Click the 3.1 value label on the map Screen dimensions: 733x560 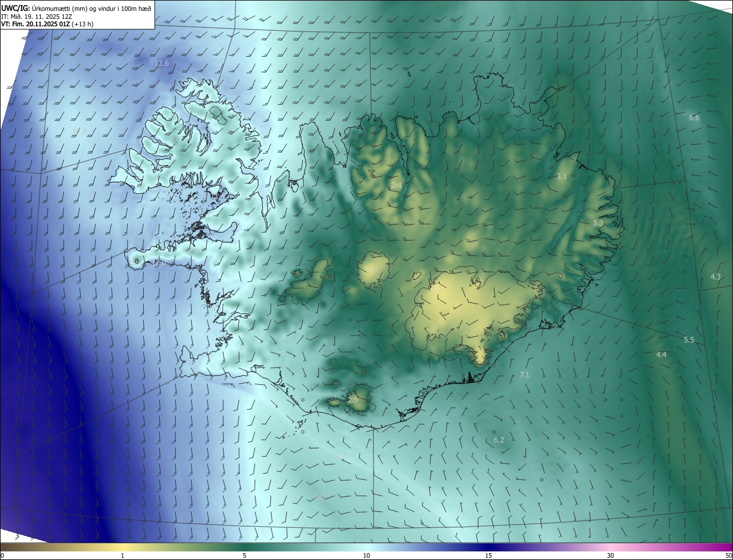pyautogui.click(x=562, y=176)
